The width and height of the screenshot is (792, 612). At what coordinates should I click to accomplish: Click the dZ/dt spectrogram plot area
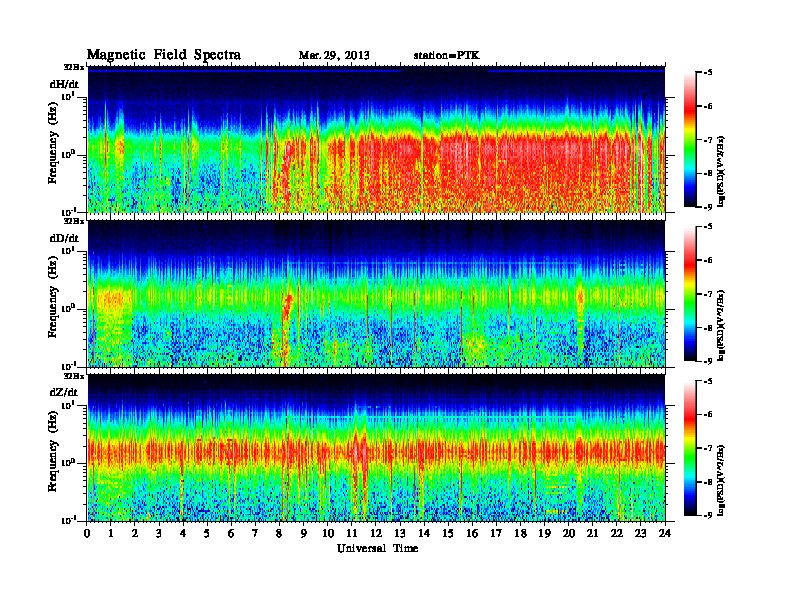click(376, 448)
